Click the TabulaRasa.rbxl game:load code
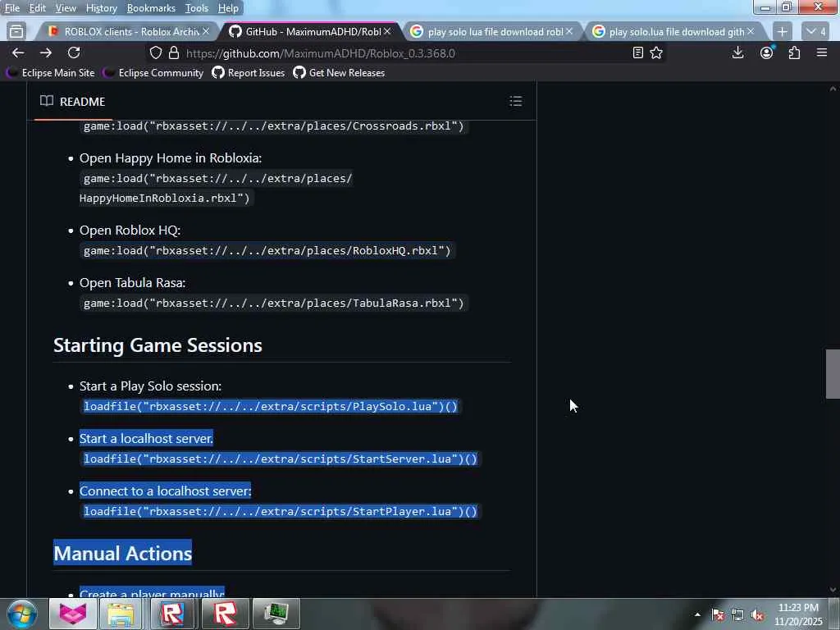 (x=274, y=303)
